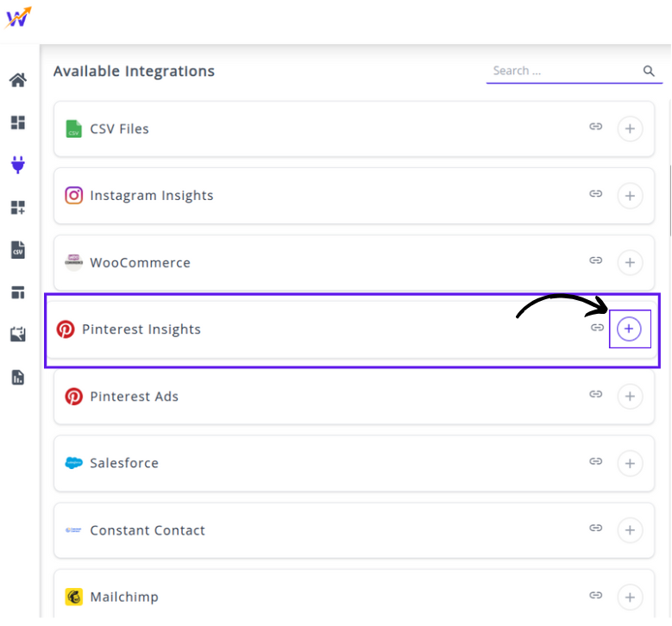Viewport: 672px width, 626px height.
Task: Open the CSV file icon in sidebar
Action: [17, 250]
